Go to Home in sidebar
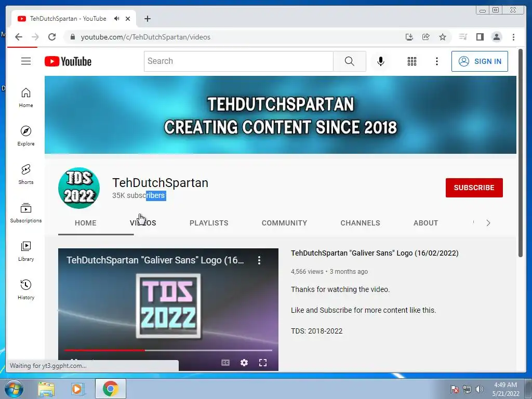This screenshot has height=399, width=532. point(26,98)
